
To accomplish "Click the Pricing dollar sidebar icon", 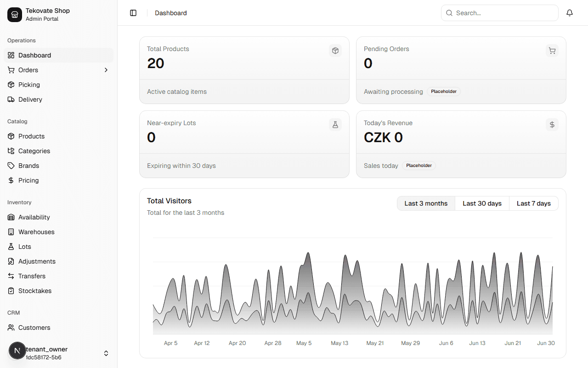I will [11, 180].
